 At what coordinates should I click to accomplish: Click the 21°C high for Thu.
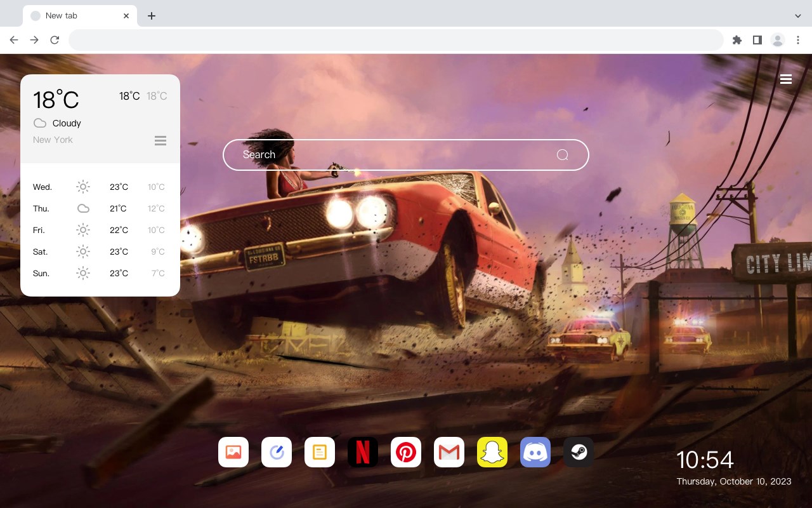[x=118, y=208]
